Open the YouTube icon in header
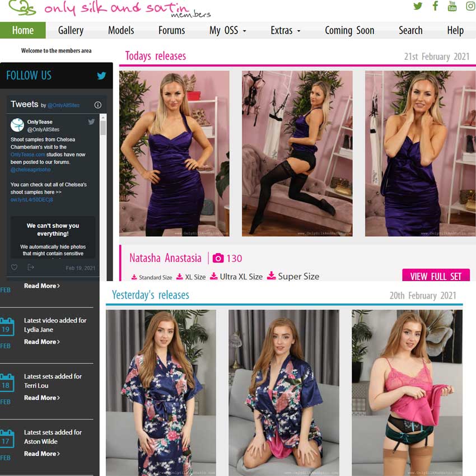476x476 pixels. tap(452, 6)
